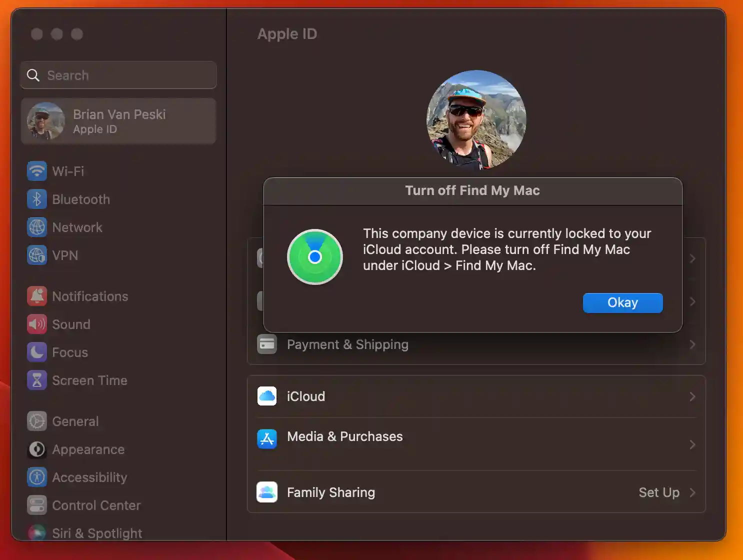Expand Media & Purchases chevron arrow

coord(692,444)
